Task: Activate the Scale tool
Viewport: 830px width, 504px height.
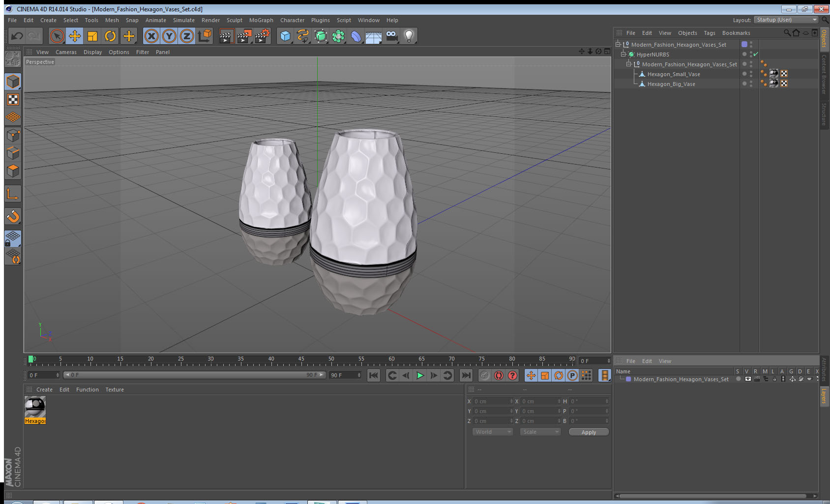Action: (92, 36)
